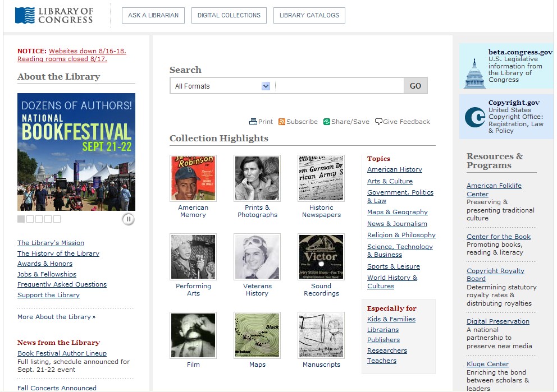The height and width of the screenshot is (392, 557).
Task: Click the Capitol dome icon for beta.congress.gov
Action: [x=474, y=73]
